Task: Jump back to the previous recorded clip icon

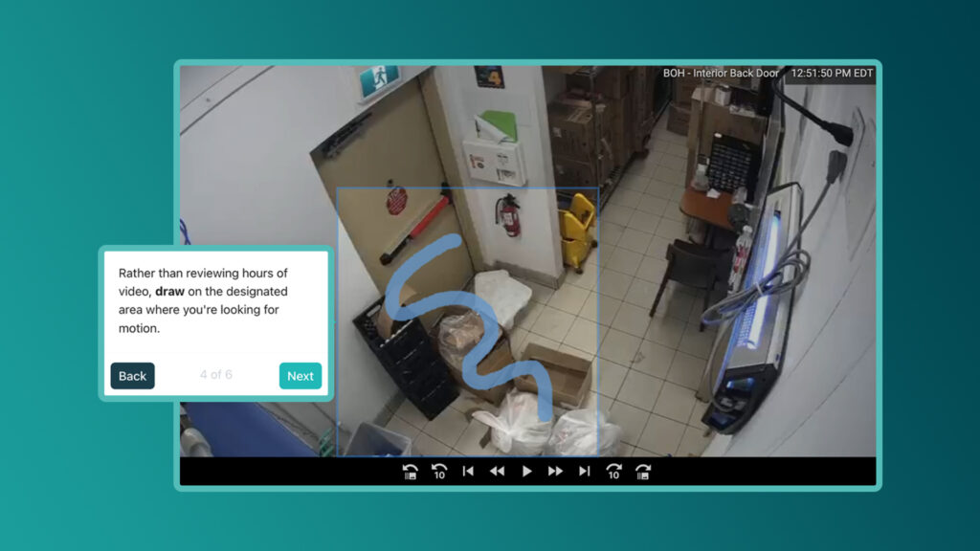Action: point(411,471)
